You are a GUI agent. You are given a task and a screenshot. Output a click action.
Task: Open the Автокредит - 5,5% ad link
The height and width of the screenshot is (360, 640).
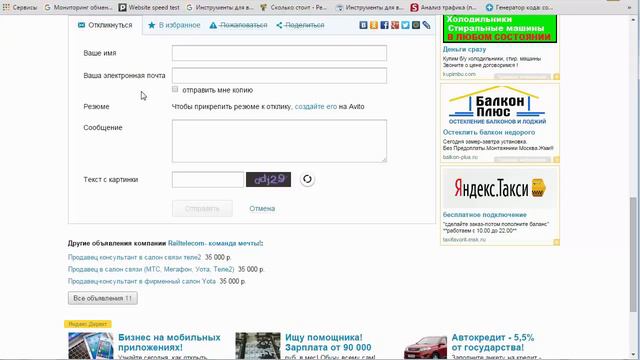(493, 342)
